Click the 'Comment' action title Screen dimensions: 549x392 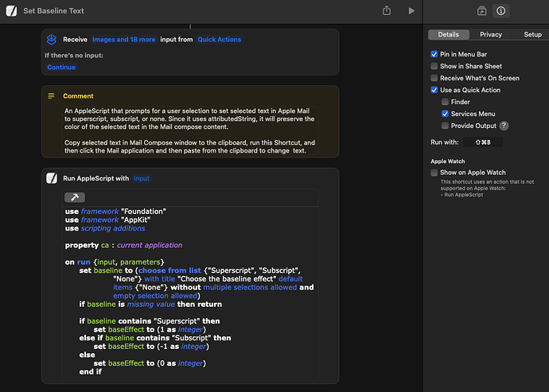click(x=78, y=96)
